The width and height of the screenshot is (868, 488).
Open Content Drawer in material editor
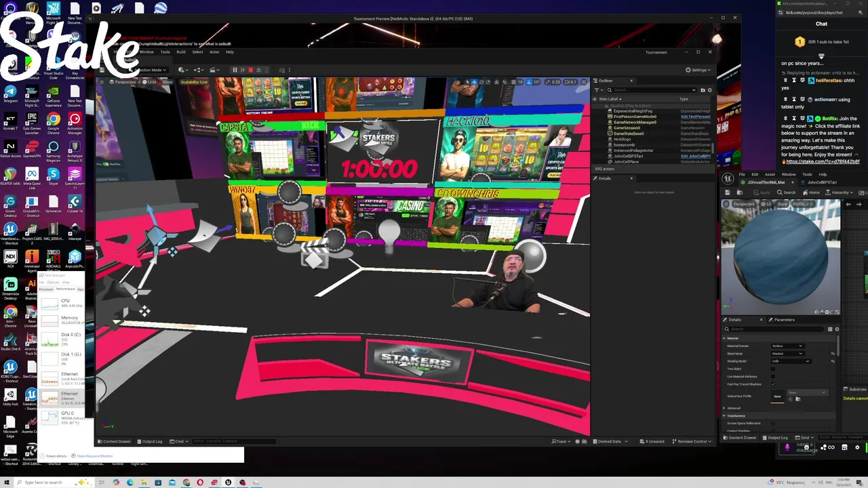739,437
